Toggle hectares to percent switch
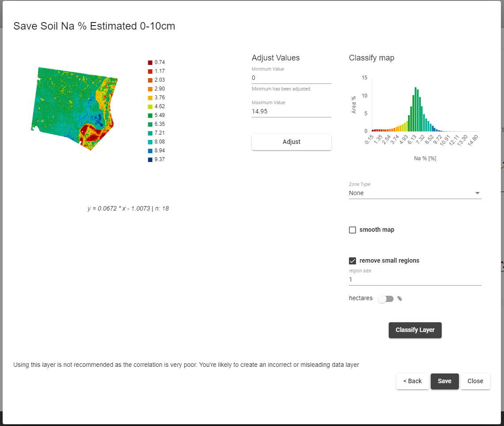Viewport: 504px width, 426px height. [386, 299]
